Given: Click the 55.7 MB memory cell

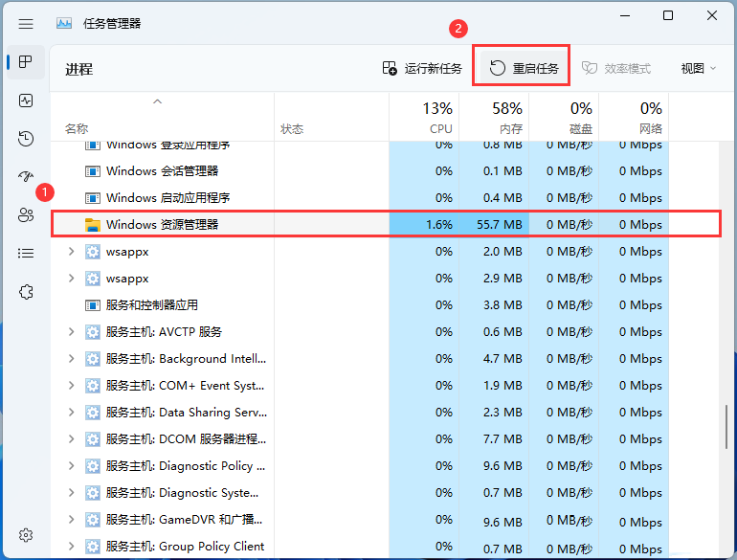Looking at the screenshot, I should 494,225.
